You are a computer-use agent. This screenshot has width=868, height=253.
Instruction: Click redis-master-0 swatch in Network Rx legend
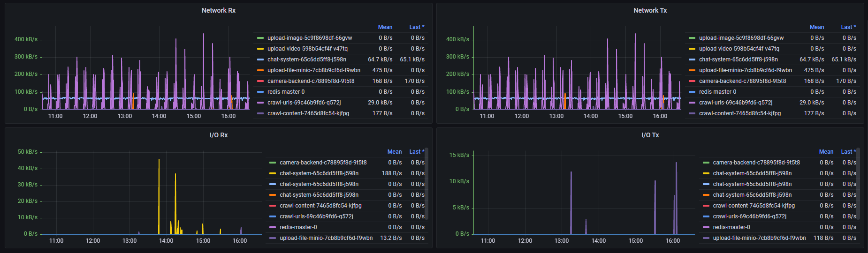tap(260, 92)
